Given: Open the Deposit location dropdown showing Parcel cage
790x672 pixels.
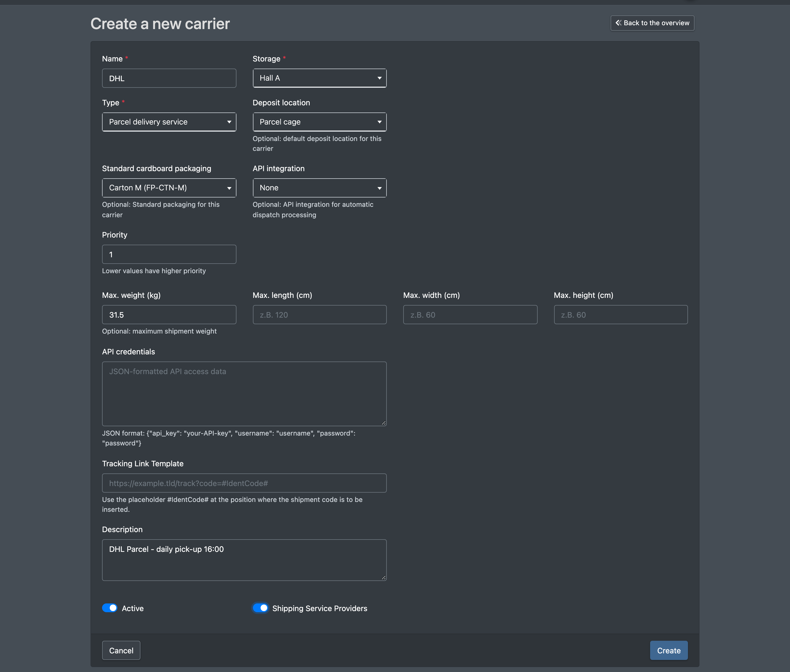Looking at the screenshot, I should (x=320, y=122).
